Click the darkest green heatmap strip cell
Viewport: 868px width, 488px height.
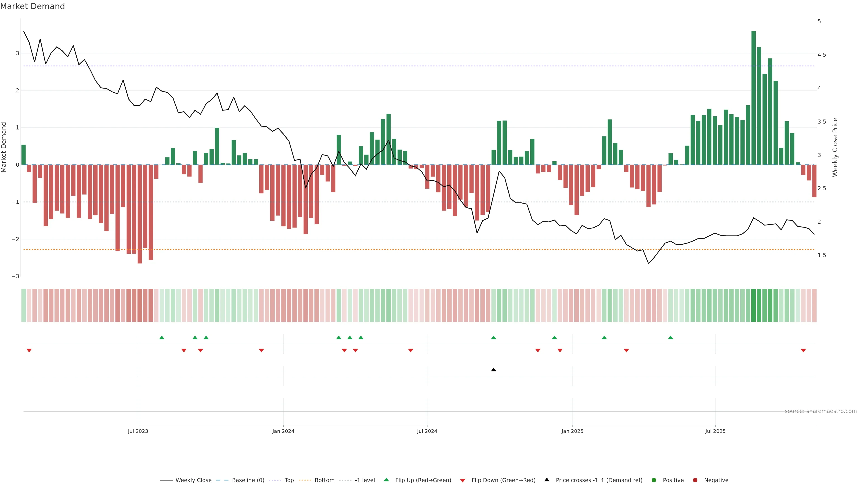click(753, 305)
